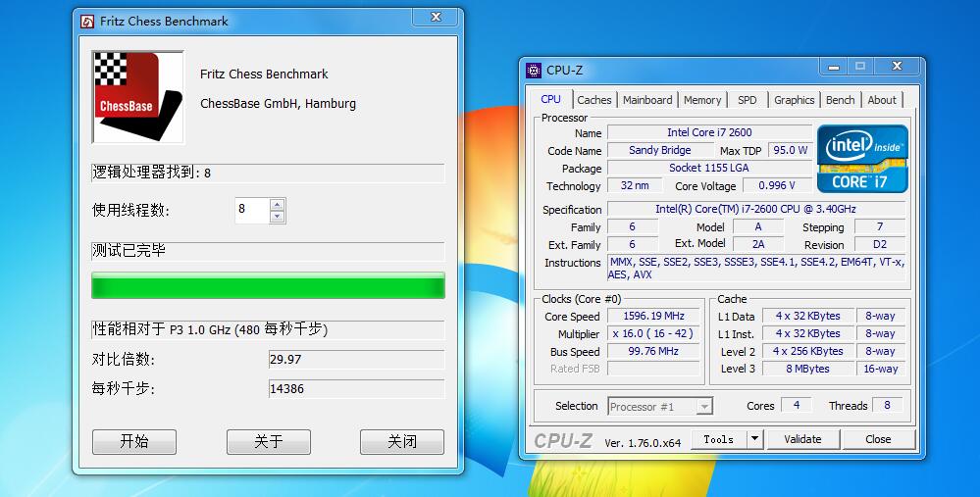This screenshot has width=980, height=497.
Task: Start the benchmark with 开始 button
Action: 134,442
